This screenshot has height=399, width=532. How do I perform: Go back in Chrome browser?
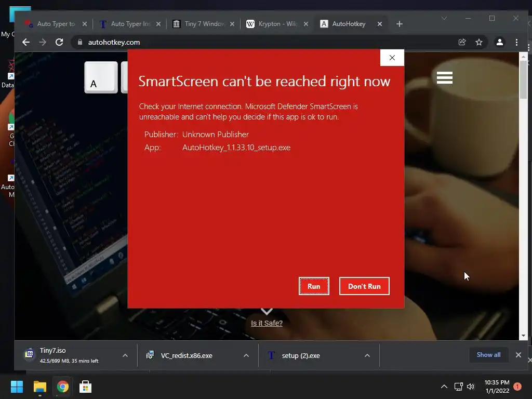(x=26, y=42)
